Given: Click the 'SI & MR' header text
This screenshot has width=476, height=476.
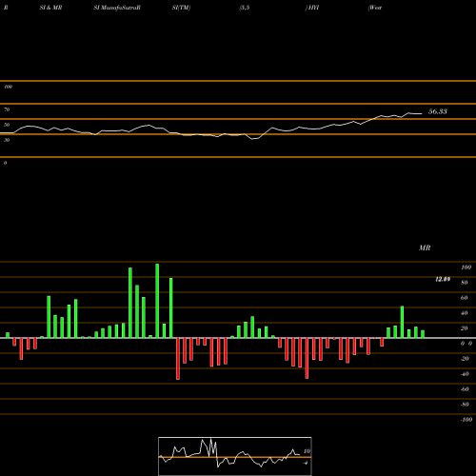Looking at the screenshot, I should click(x=50, y=8).
